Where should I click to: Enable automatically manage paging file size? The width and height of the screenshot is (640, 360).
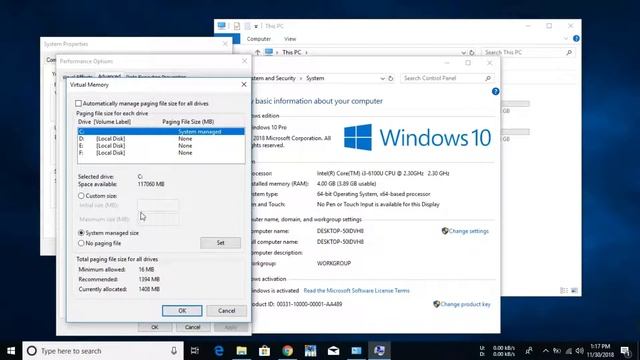[78, 103]
